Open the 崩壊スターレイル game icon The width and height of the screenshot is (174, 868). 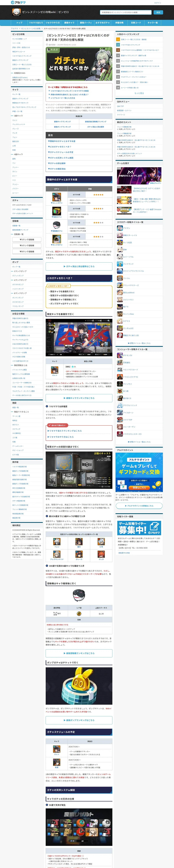pyautogui.click(x=120, y=235)
